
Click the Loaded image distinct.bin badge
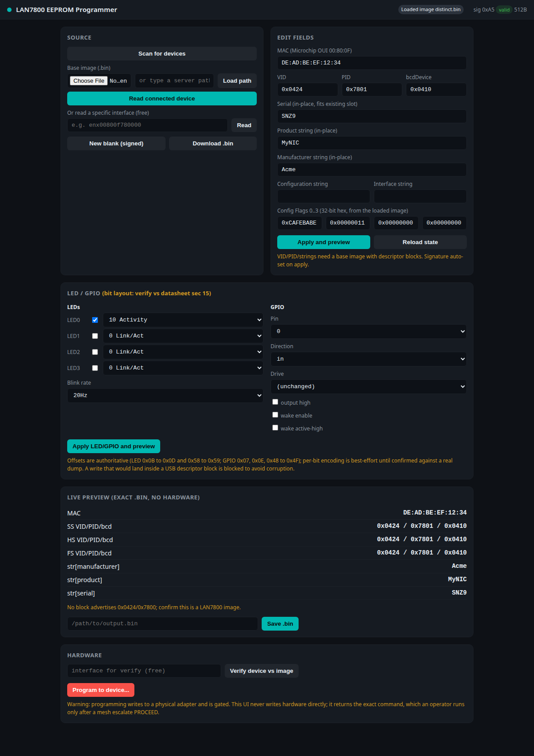[x=431, y=9]
